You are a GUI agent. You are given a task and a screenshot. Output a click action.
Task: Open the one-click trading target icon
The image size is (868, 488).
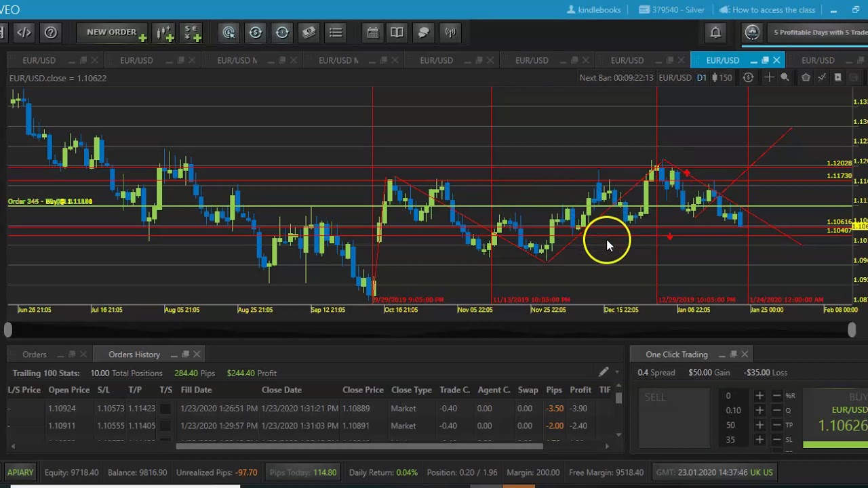click(229, 33)
